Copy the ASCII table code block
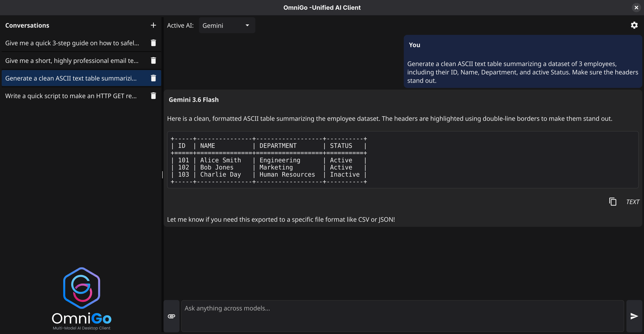This screenshot has height=334, width=644. click(613, 202)
